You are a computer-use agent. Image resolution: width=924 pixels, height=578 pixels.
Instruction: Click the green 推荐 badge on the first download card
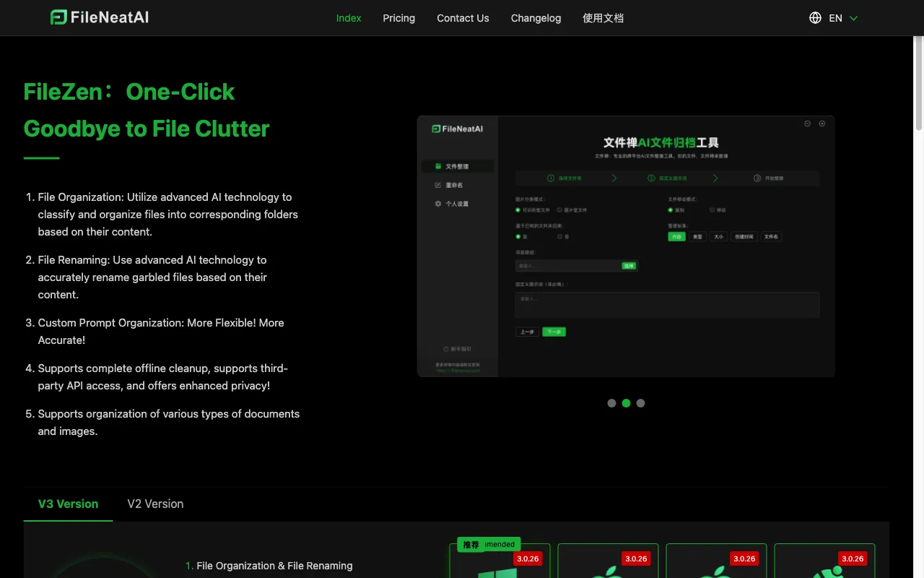tap(471, 544)
